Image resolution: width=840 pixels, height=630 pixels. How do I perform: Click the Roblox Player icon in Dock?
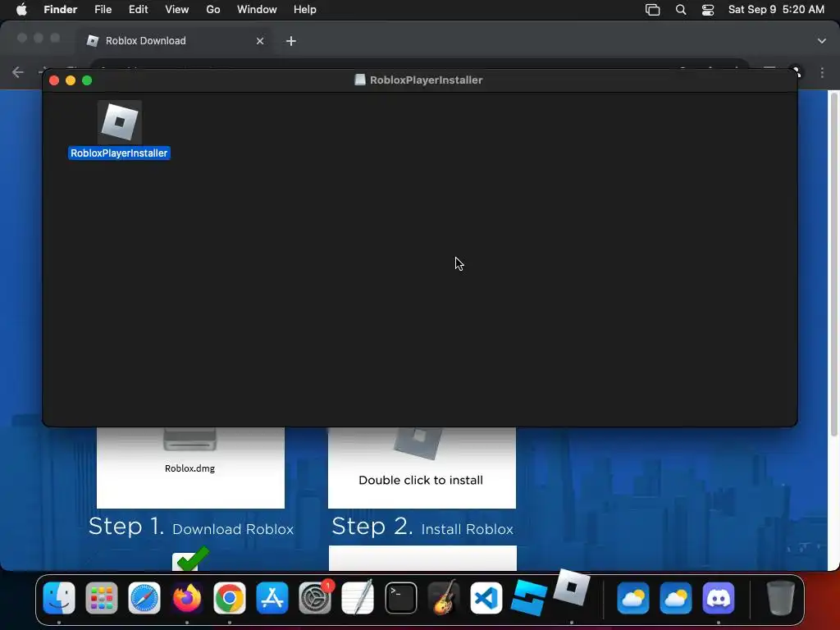572,587
